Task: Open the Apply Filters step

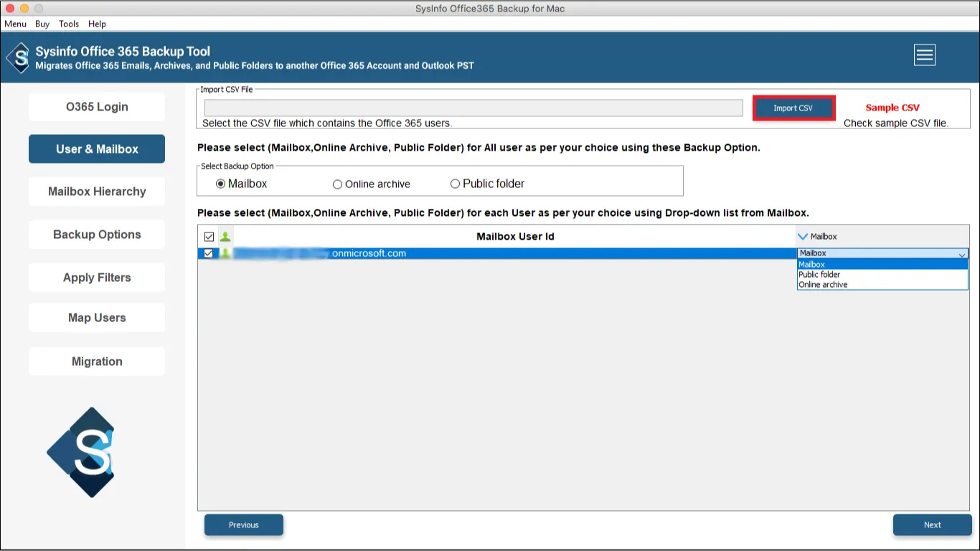Action: click(x=97, y=278)
